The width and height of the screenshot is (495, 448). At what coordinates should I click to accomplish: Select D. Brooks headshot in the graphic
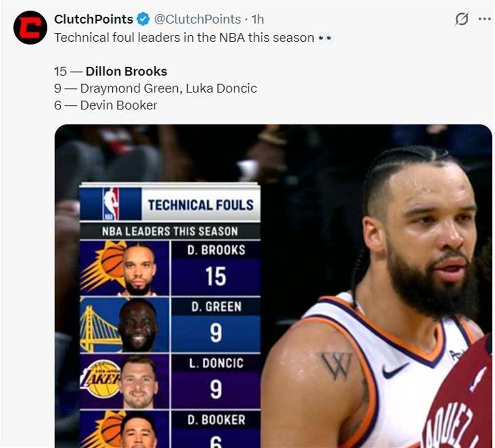click(138, 270)
